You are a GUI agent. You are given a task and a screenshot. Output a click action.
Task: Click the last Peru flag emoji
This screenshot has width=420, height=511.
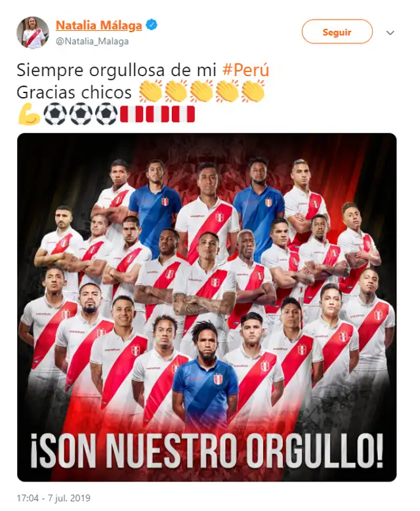(183, 114)
